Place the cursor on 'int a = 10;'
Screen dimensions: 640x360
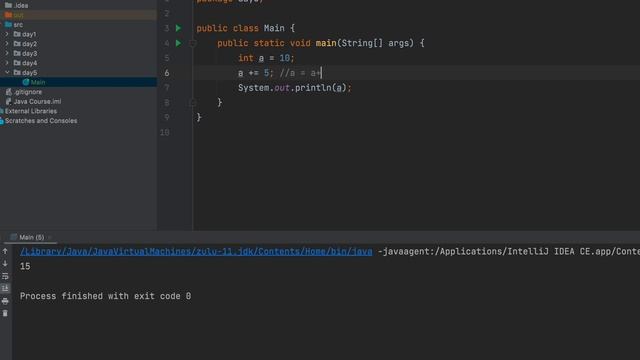point(266,58)
